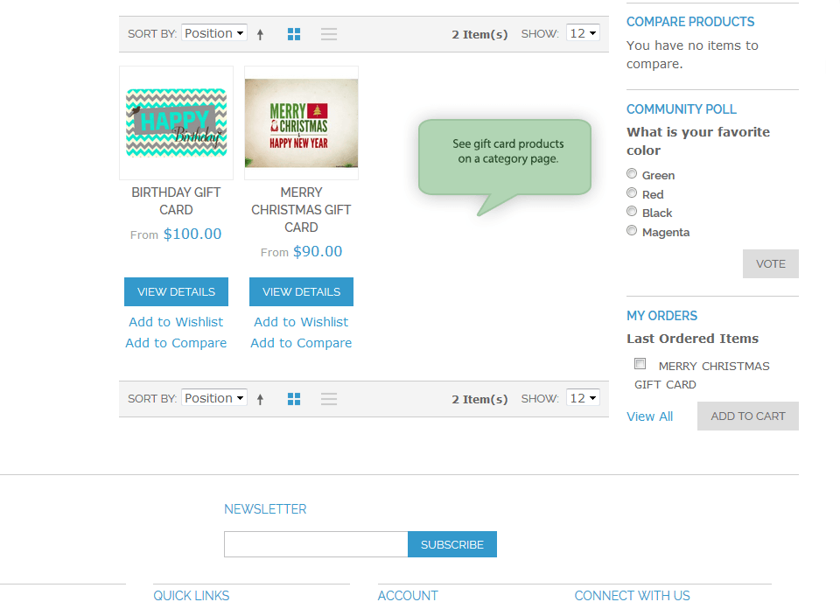
Task: Check the Merry Christmas Gift Card item checkbox
Action: 640,363
